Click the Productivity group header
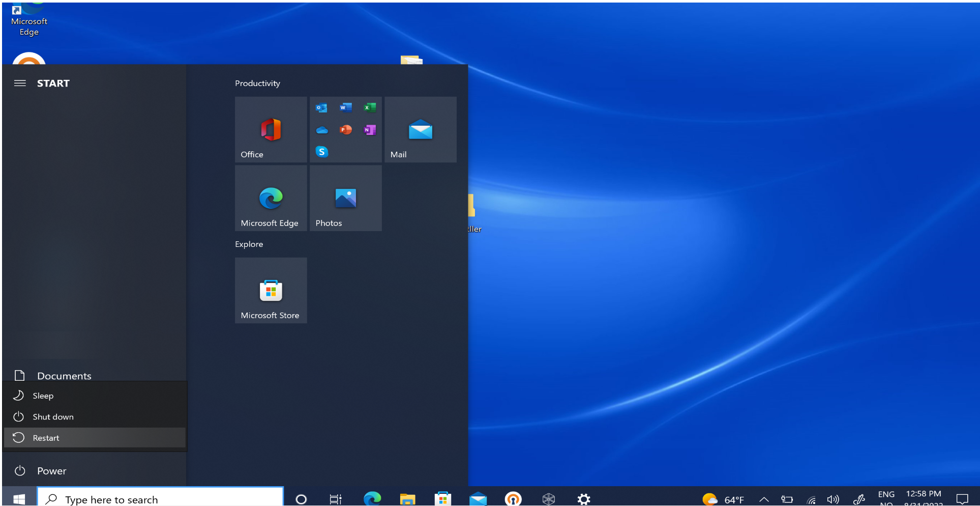The width and height of the screenshot is (980, 506). tap(257, 83)
